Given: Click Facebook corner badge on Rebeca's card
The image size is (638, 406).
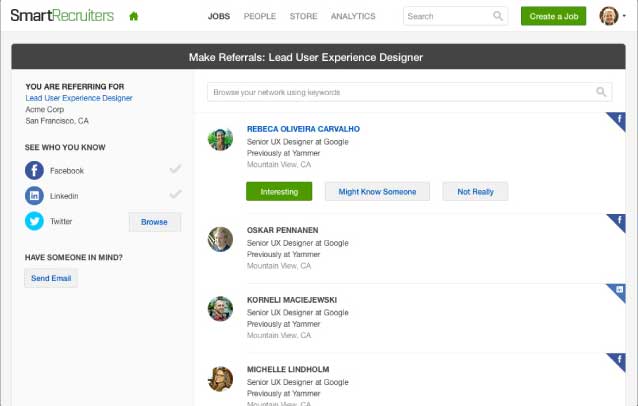Looking at the screenshot, I should [618, 120].
